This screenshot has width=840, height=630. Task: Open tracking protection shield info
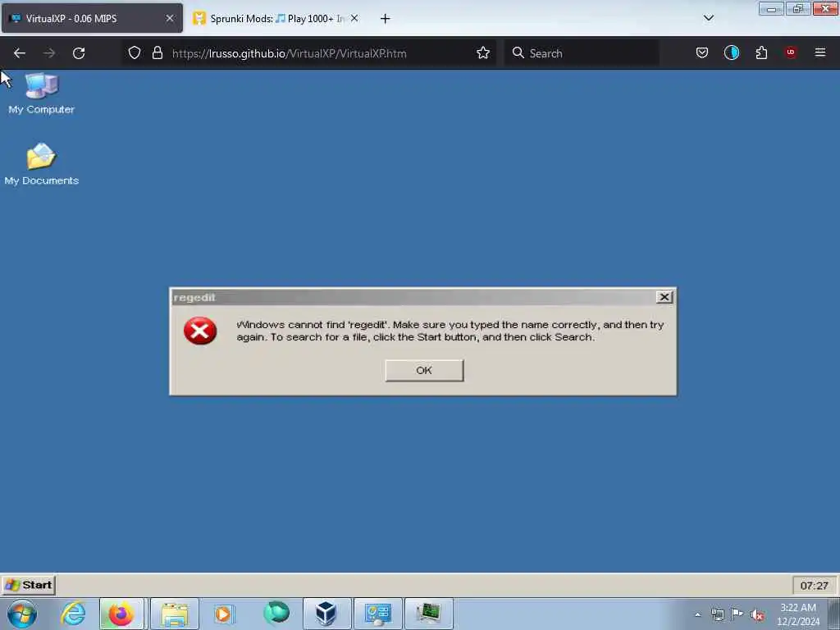pyautogui.click(x=135, y=52)
